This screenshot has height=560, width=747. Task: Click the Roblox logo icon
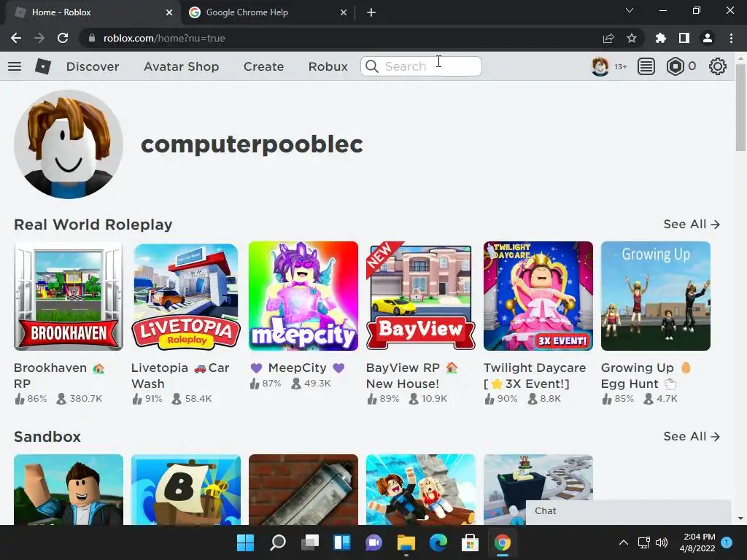click(43, 66)
